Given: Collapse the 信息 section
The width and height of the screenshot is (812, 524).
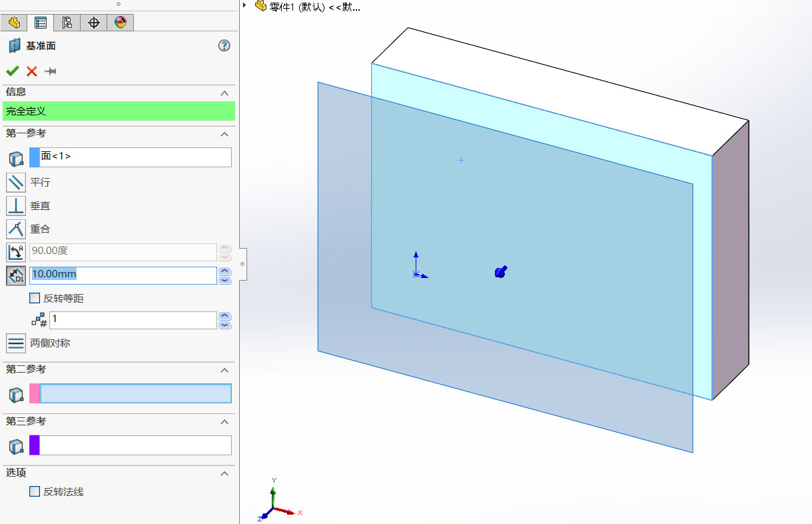Looking at the screenshot, I should [224, 93].
